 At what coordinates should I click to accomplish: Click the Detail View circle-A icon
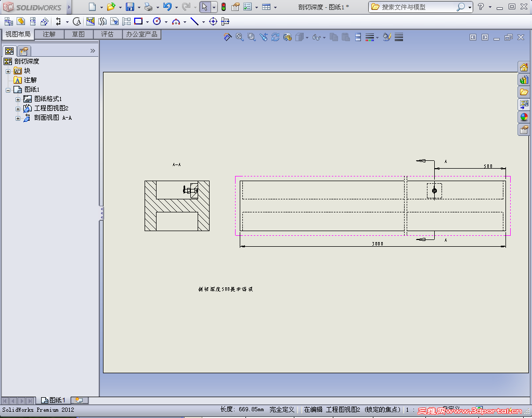click(x=77, y=22)
